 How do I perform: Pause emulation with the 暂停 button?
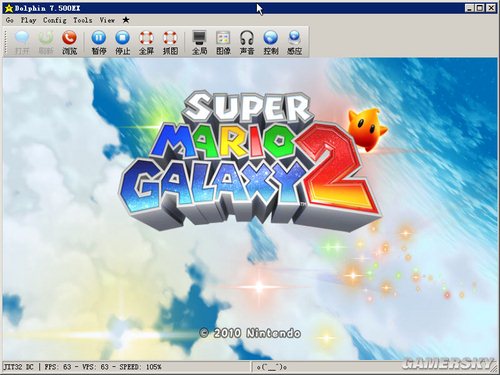click(99, 42)
